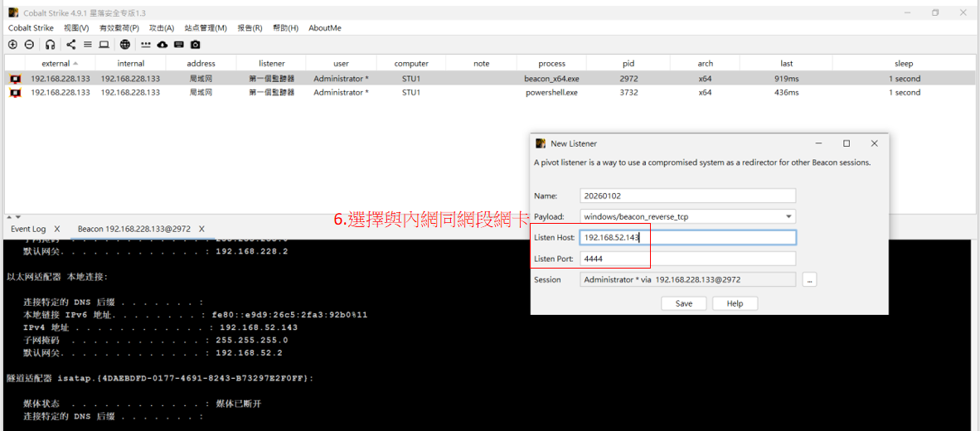980x431 pixels.
Task: Click console line IPv4 192.168.52.143
Action: click(x=160, y=327)
